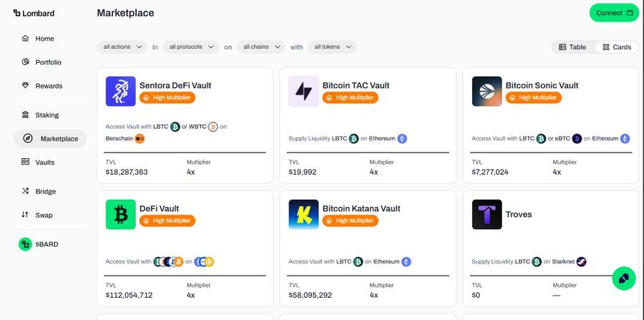Go to Home in sidebar

coord(44,38)
